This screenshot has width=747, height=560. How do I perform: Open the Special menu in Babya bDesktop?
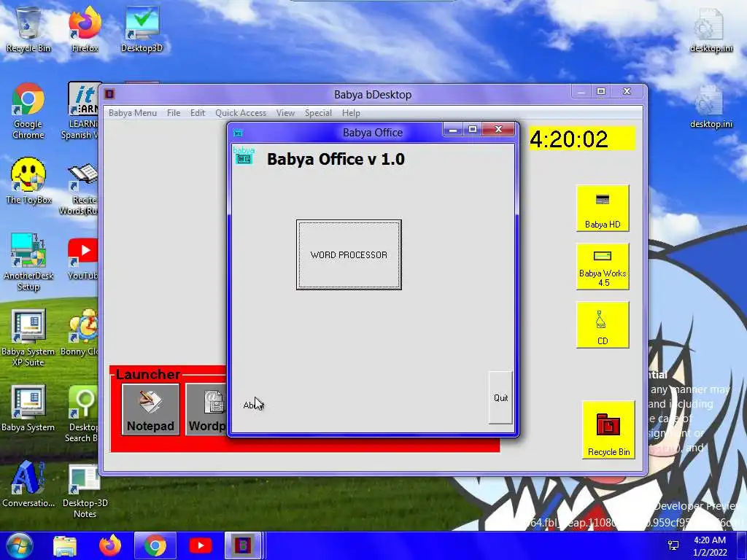(318, 113)
